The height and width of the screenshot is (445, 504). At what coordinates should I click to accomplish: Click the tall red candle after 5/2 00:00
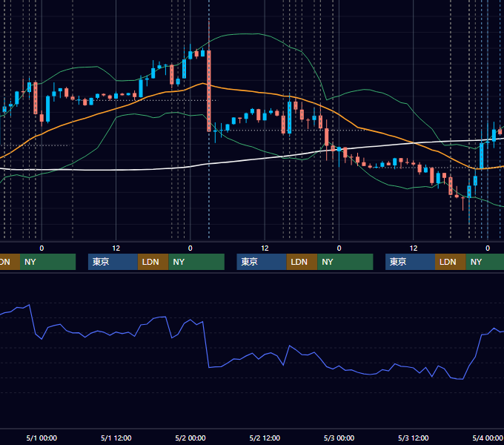click(209, 90)
